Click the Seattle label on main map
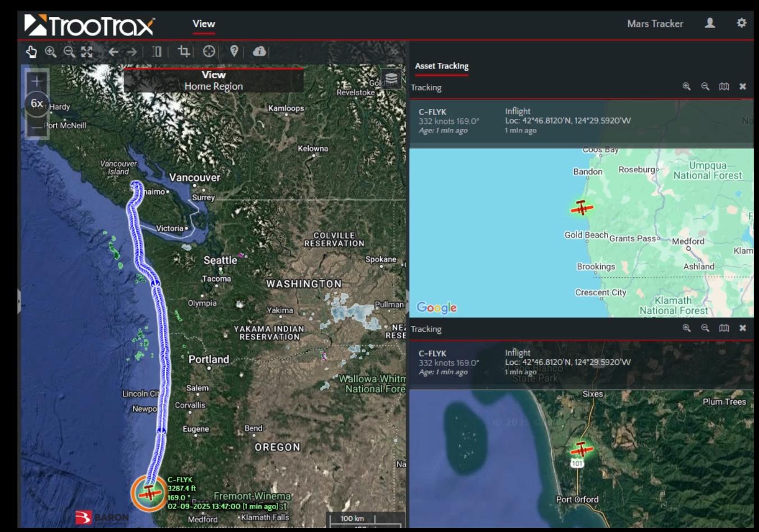 point(220,260)
